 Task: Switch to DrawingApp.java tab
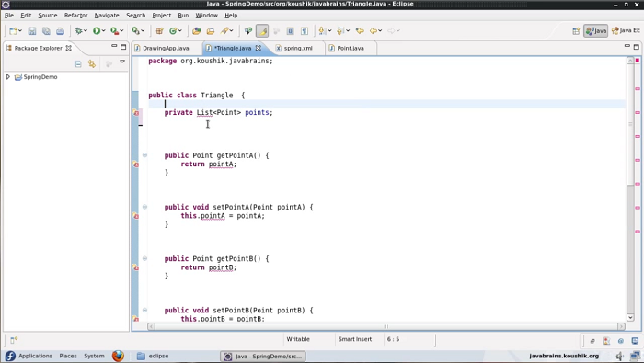pos(166,48)
